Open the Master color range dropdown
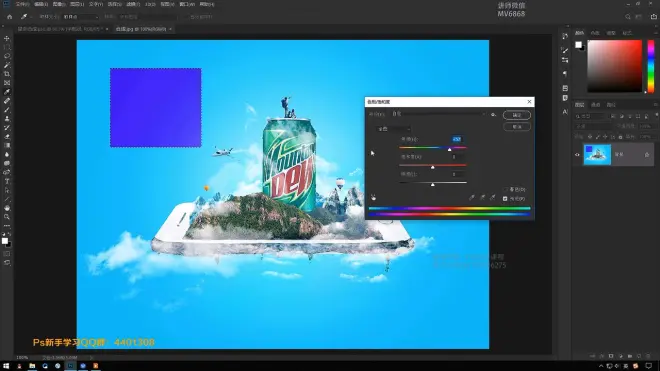 tap(393, 129)
